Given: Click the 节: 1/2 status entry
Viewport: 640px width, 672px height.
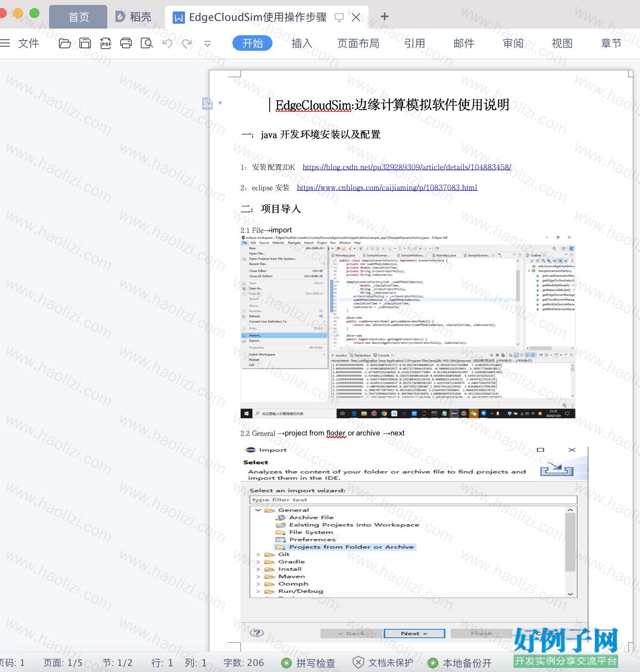Looking at the screenshot, I should [x=117, y=663].
